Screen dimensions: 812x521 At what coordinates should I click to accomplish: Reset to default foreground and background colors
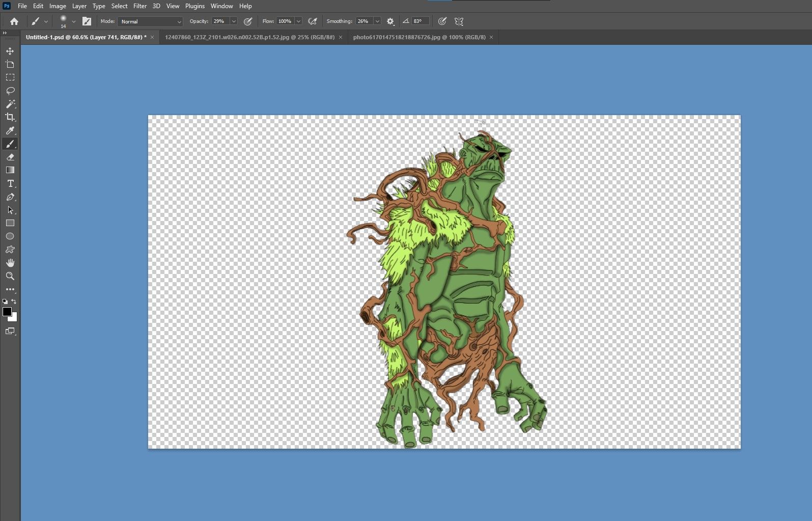(x=5, y=301)
